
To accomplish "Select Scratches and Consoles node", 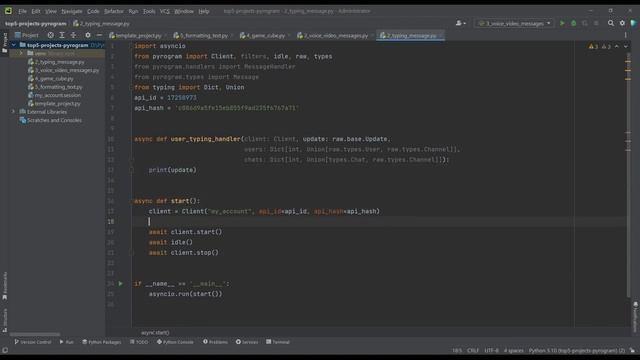I will pyautogui.click(x=51, y=120).
